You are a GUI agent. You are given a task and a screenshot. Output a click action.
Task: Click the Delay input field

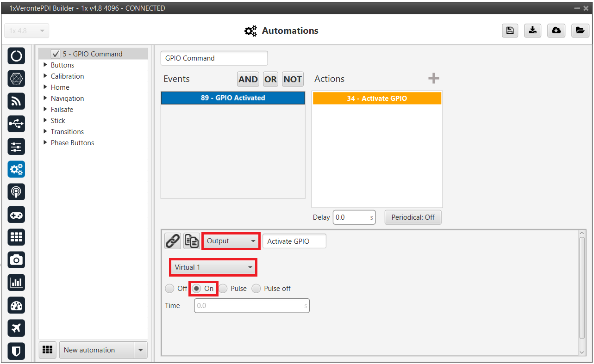(351, 217)
